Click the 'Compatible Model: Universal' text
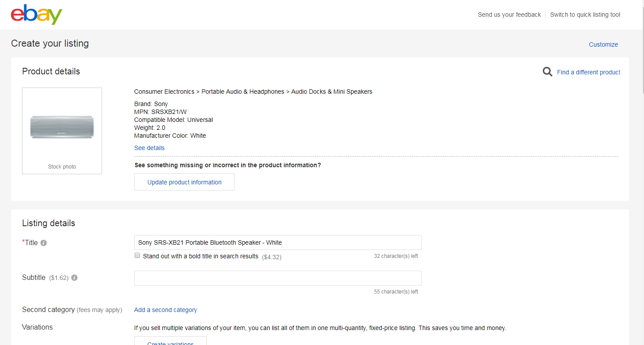Viewport: 644px width, 345px height. click(173, 120)
